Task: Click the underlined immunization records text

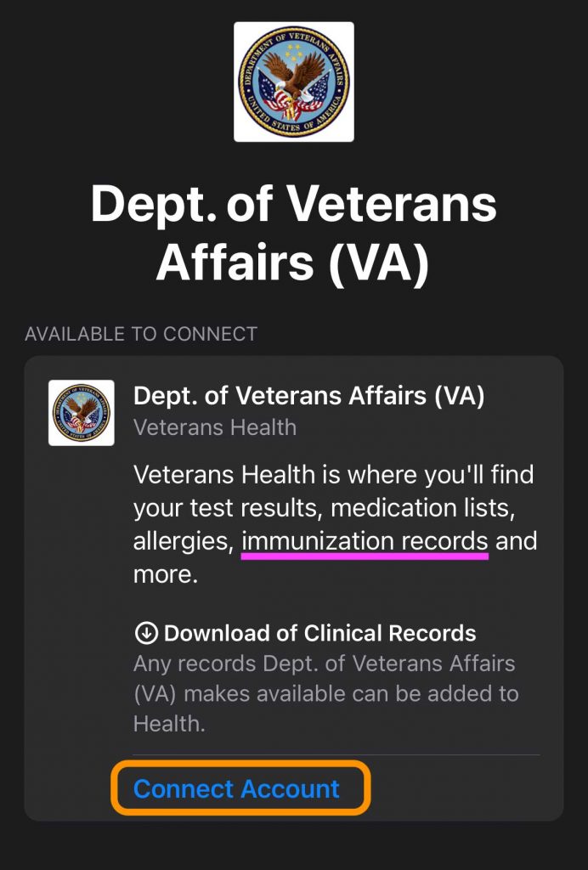Action: click(x=365, y=541)
